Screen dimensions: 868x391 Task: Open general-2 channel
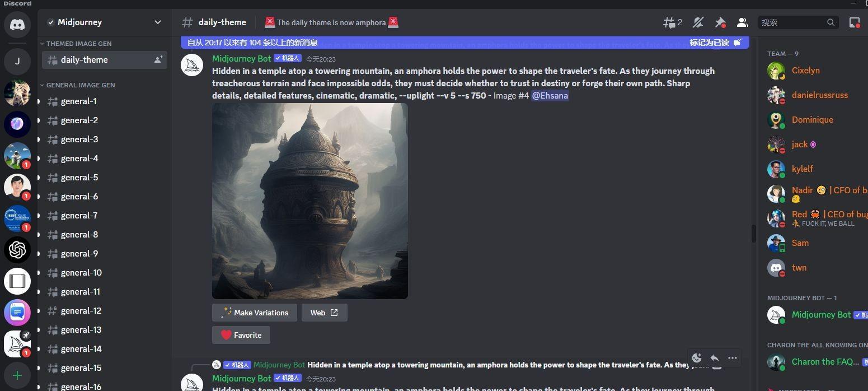(105, 120)
